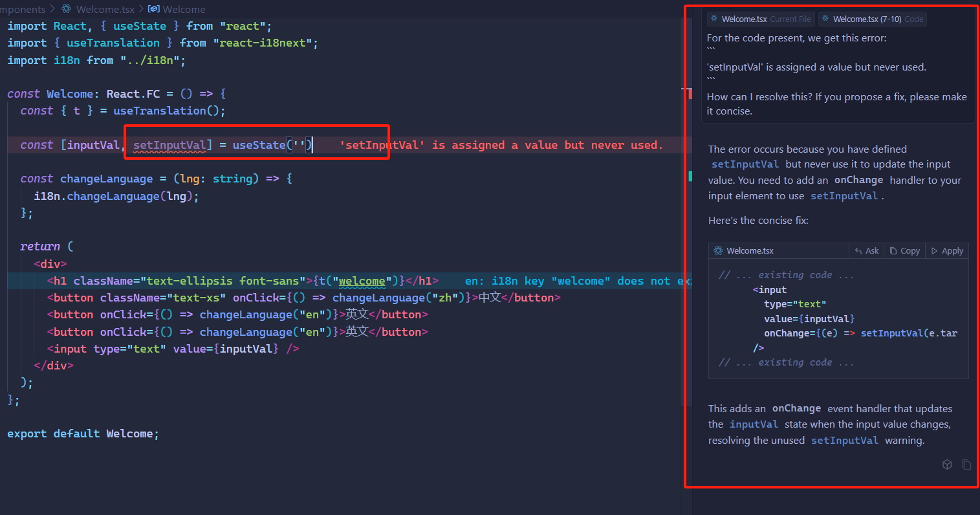Copy the whole chat response icon
980x515 pixels.
click(966, 465)
